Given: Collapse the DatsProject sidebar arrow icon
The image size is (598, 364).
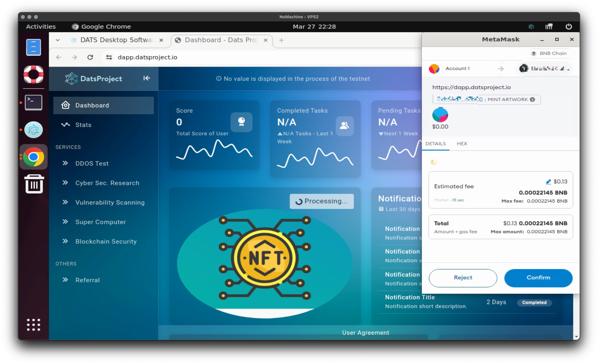Looking at the screenshot, I should 147,78.
